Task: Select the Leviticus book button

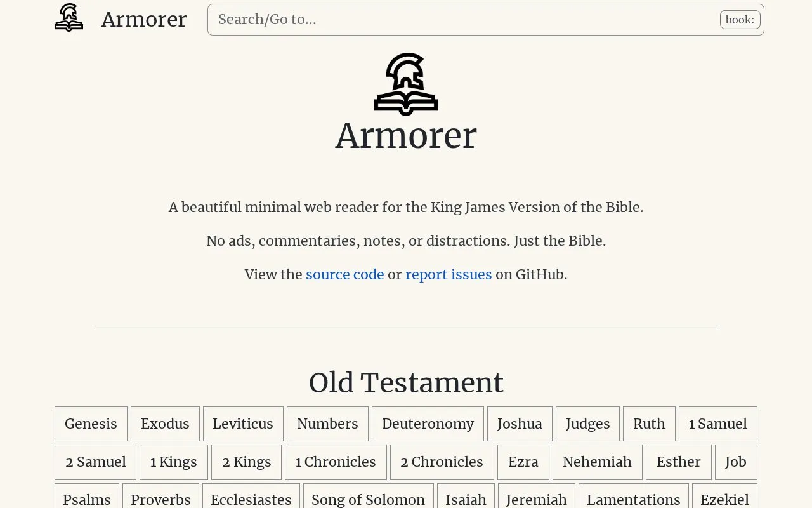Action: (x=243, y=424)
